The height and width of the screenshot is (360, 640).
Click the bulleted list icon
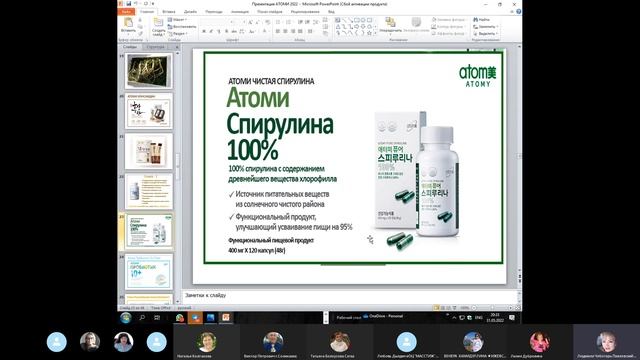click(x=278, y=22)
